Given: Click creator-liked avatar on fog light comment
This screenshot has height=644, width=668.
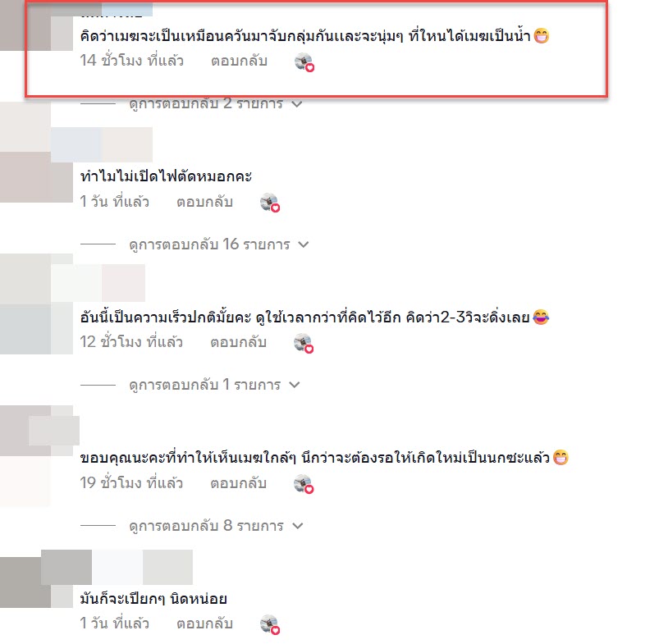Looking at the screenshot, I should [270, 203].
